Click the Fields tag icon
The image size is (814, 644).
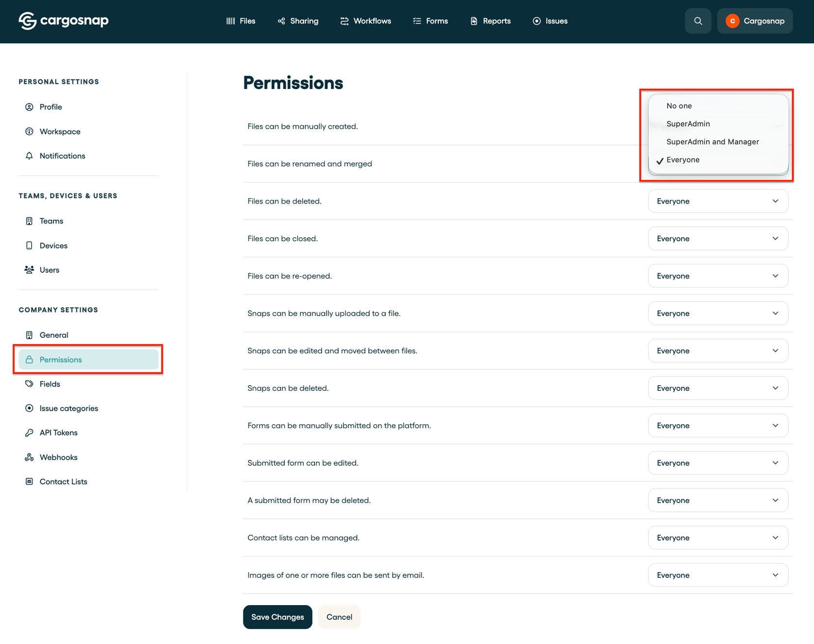[29, 384]
